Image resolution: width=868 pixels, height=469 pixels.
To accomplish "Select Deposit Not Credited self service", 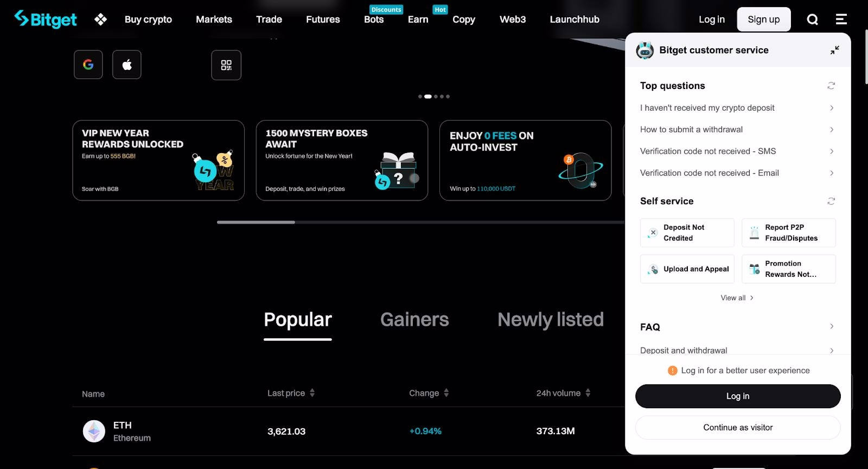I will [687, 233].
